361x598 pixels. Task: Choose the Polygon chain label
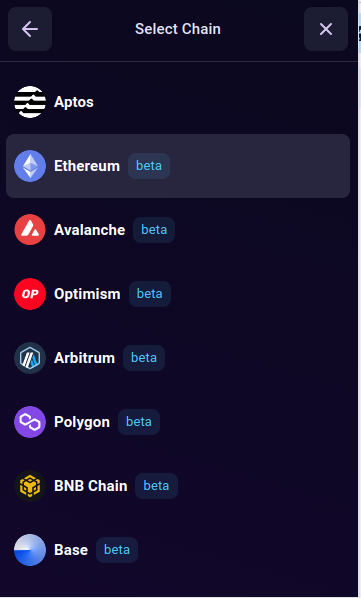pos(82,422)
